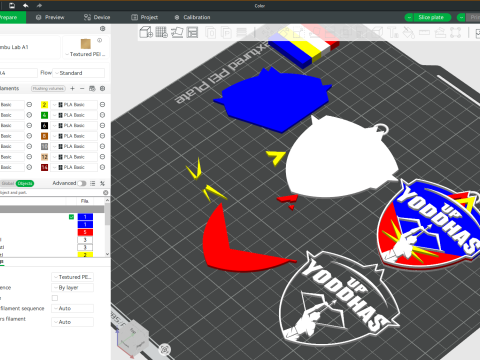Viewport: 480px width, 360px height.
Task: Click the Variable layer height icon
Action: tap(242, 32)
